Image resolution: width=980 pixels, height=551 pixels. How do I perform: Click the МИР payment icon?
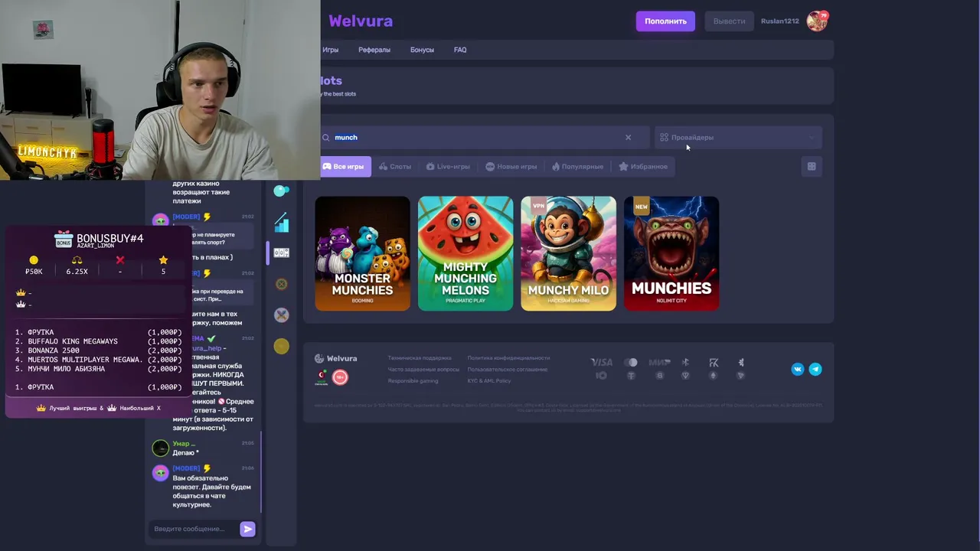tap(659, 363)
